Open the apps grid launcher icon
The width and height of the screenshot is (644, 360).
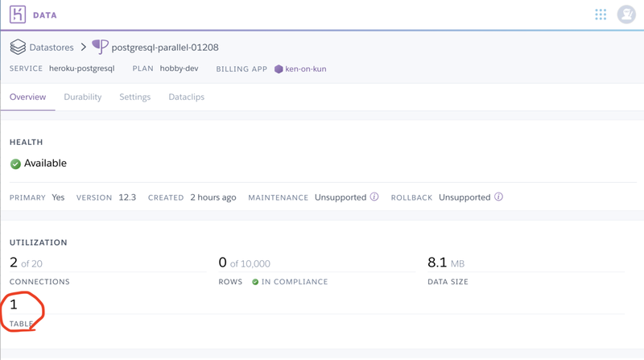coord(601,14)
